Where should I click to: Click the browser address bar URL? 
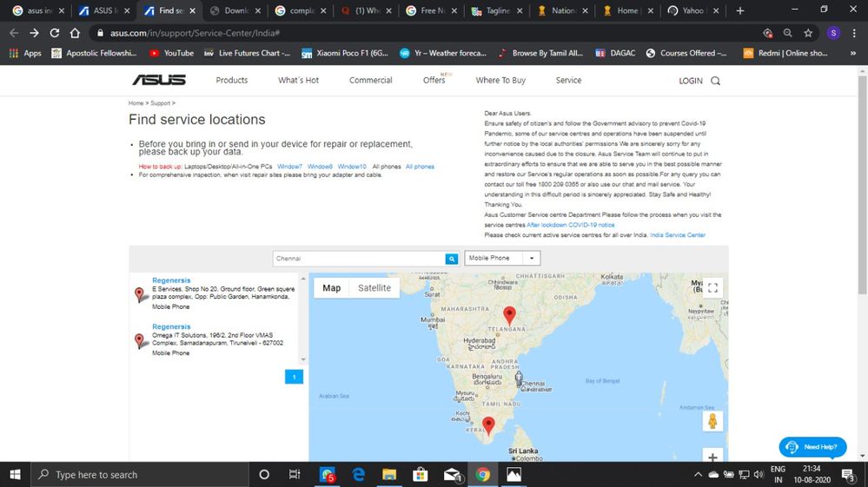[x=195, y=33]
